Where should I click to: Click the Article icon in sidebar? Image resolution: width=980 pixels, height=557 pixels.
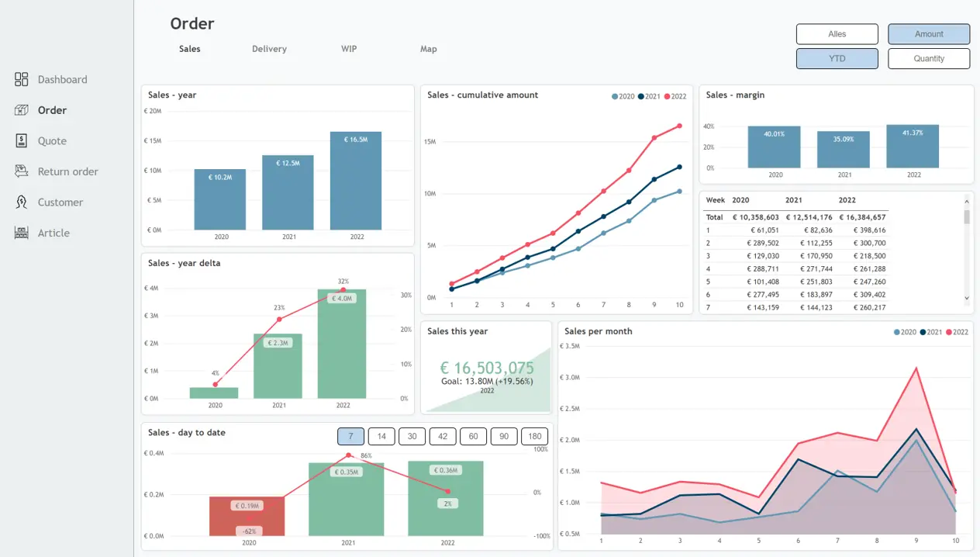click(x=22, y=233)
